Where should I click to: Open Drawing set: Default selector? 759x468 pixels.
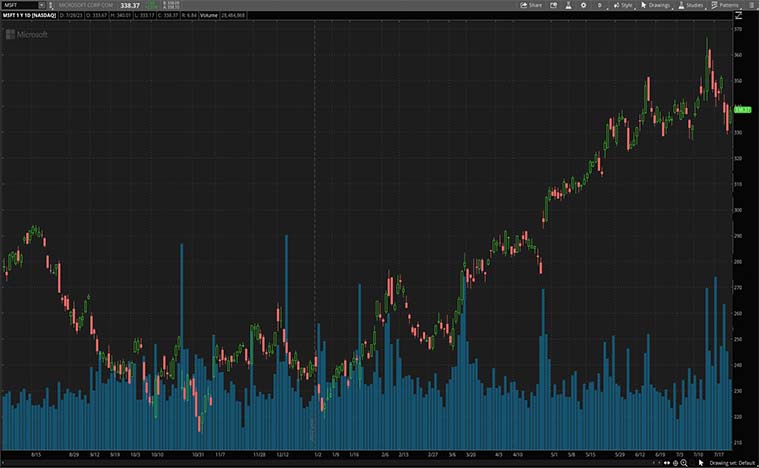point(732,463)
